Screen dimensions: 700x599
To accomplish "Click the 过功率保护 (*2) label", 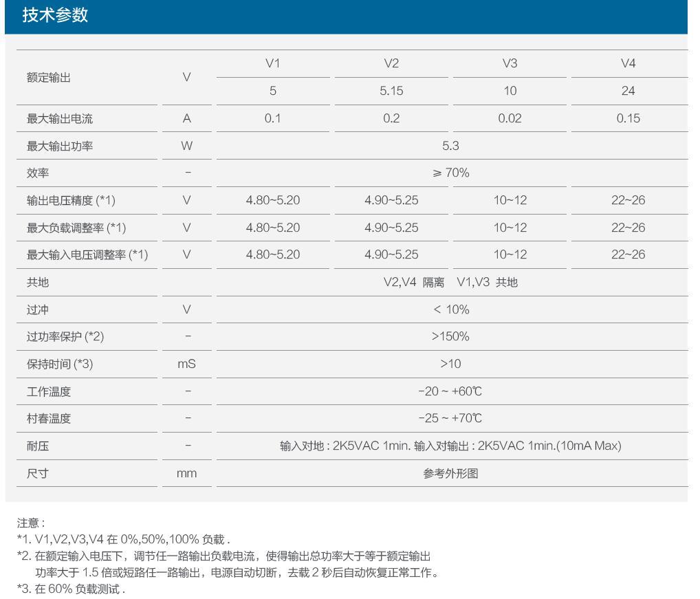I will (65, 336).
